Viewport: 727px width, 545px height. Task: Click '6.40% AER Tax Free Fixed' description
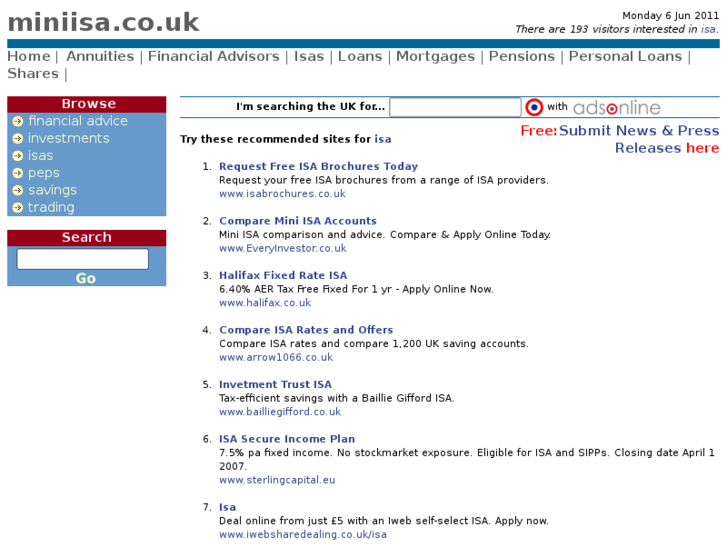pyautogui.click(x=356, y=289)
